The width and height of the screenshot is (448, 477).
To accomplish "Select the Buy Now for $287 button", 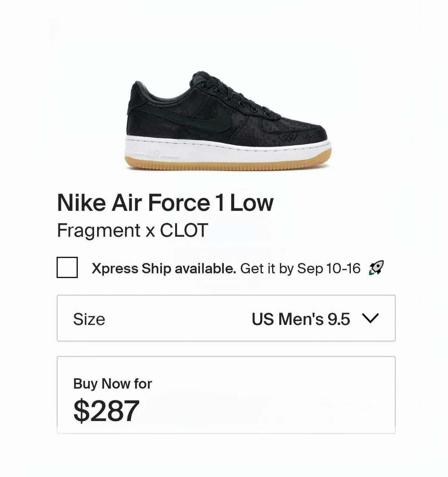I will (226, 395).
